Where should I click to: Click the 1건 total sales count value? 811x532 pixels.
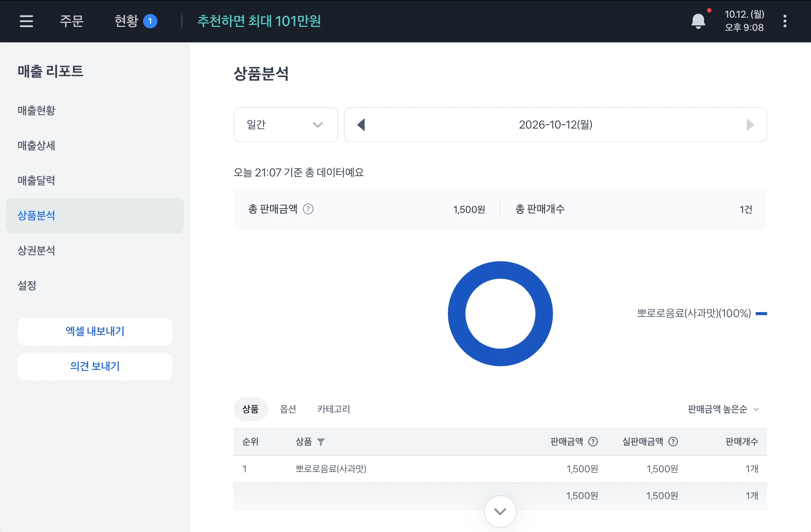pos(746,209)
